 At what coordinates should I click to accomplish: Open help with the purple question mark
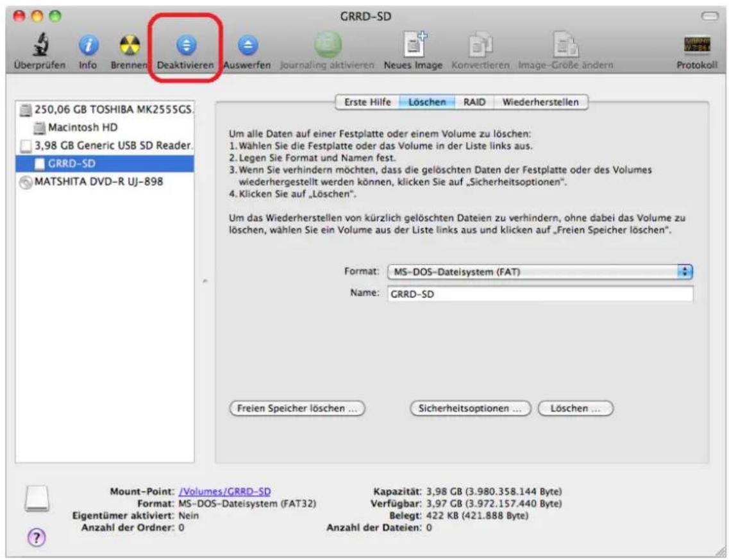pyautogui.click(x=37, y=537)
